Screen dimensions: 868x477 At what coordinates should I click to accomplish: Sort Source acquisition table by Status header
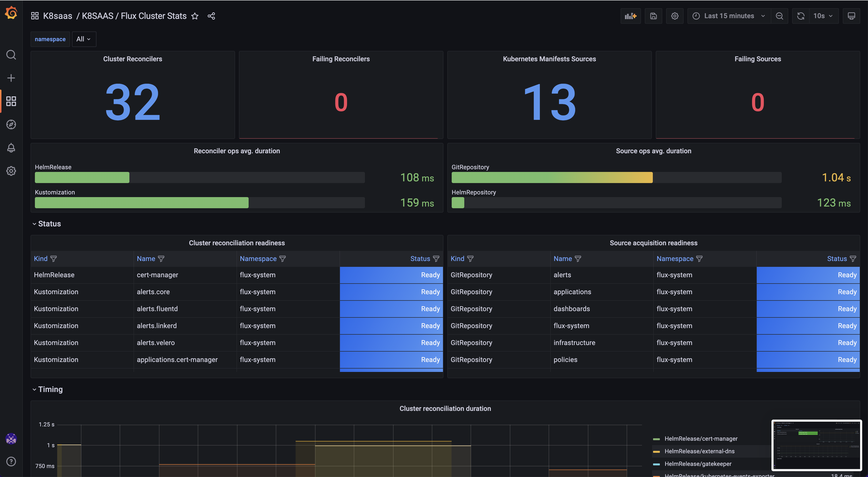coord(837,259)
